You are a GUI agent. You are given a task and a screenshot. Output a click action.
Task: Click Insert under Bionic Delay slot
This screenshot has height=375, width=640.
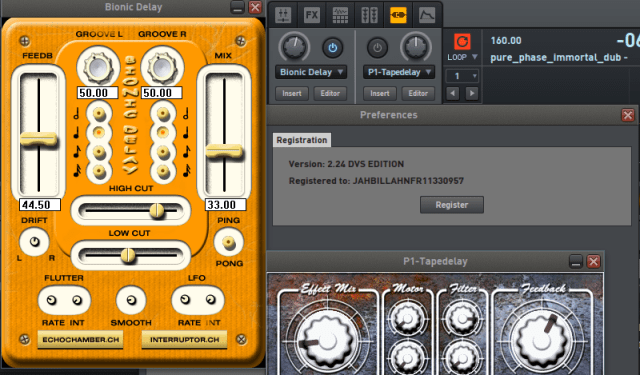291,93
